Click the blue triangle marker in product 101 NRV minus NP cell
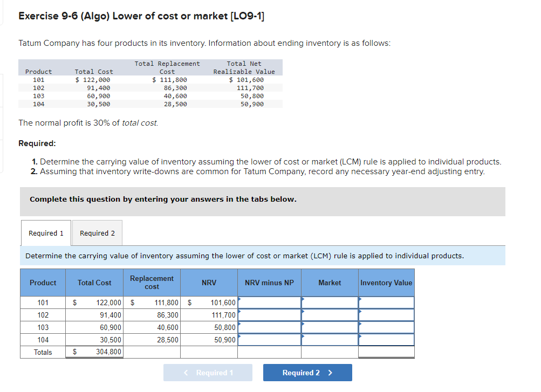Viewport: 541px width, 392px height. point(239,300)
